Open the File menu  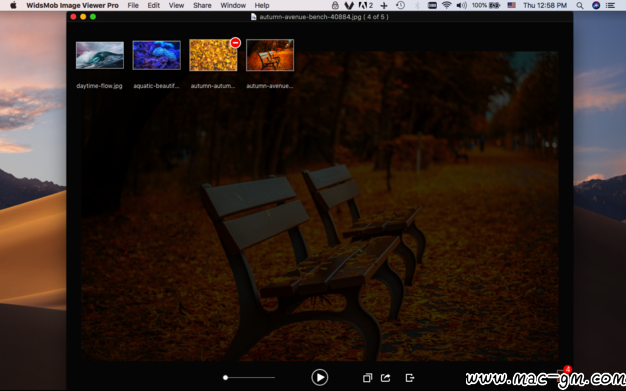coord(133,5)
